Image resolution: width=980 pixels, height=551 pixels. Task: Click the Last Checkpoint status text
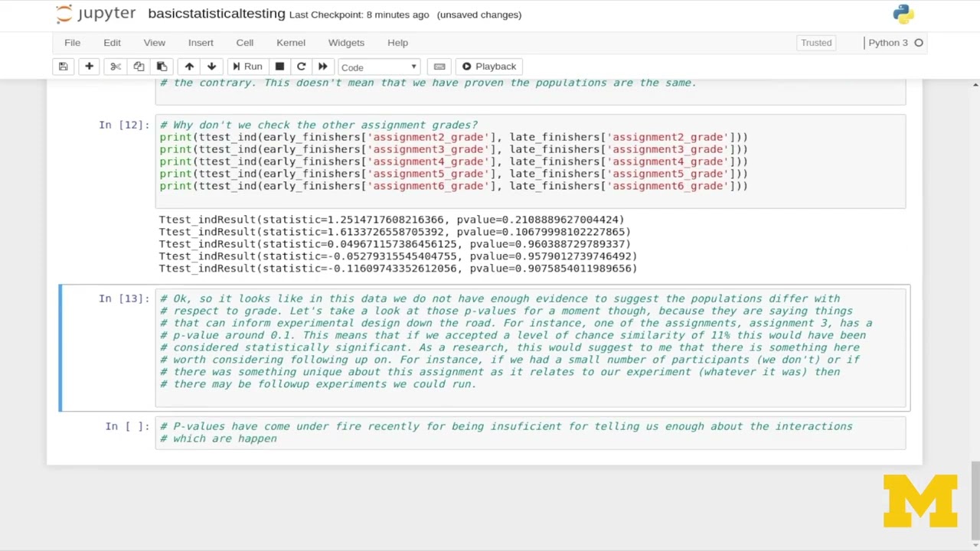click(359, 15)
